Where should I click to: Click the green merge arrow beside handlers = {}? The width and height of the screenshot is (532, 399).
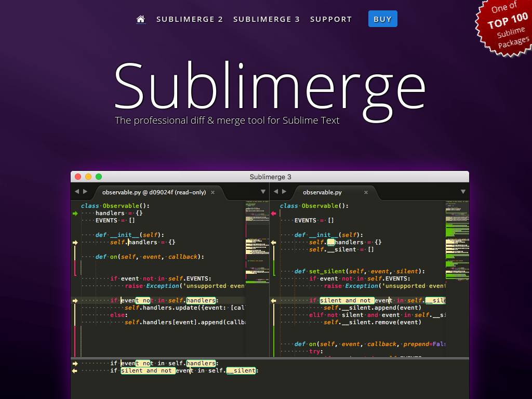click(x=75, y=213)
